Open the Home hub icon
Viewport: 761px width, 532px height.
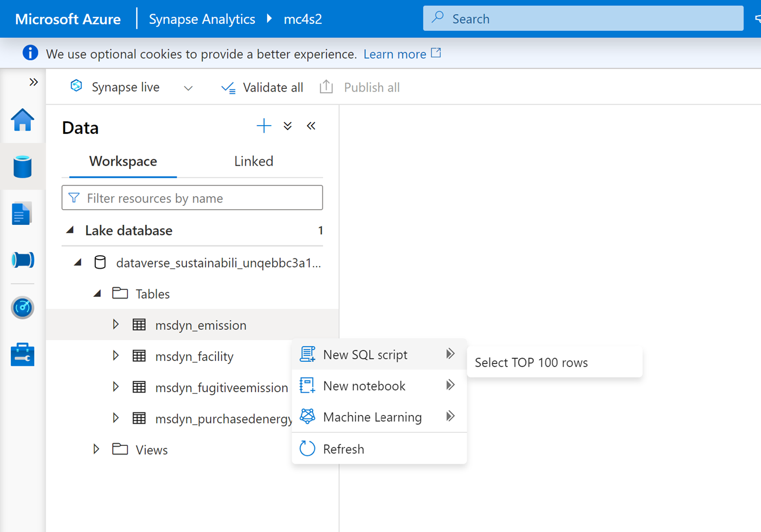(22, 120)
